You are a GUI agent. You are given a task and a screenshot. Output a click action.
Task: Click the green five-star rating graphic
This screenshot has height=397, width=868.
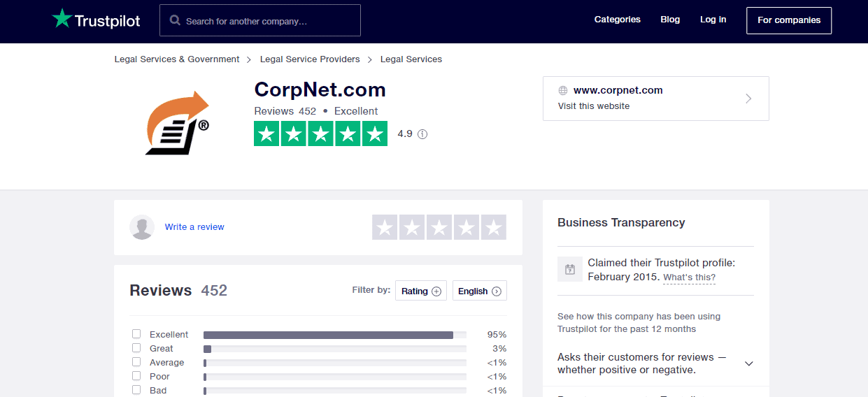pyautogui.click(x=320, y=133)
